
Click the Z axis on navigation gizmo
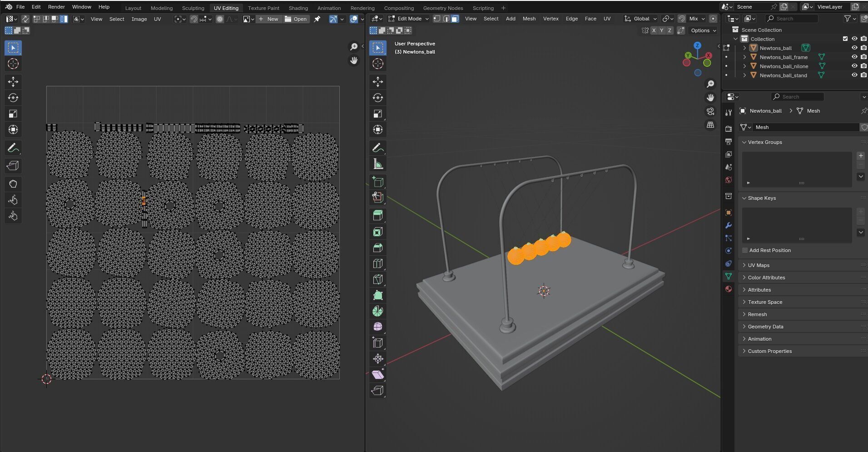[x=697, y=45]
